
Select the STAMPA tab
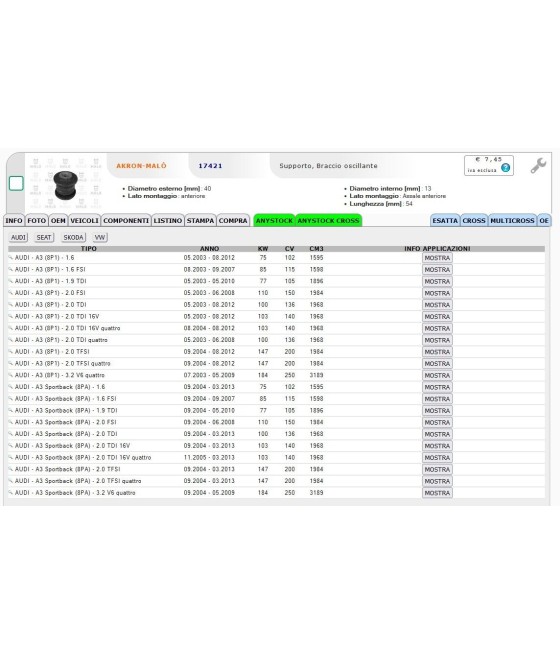(x=200, y=221)
